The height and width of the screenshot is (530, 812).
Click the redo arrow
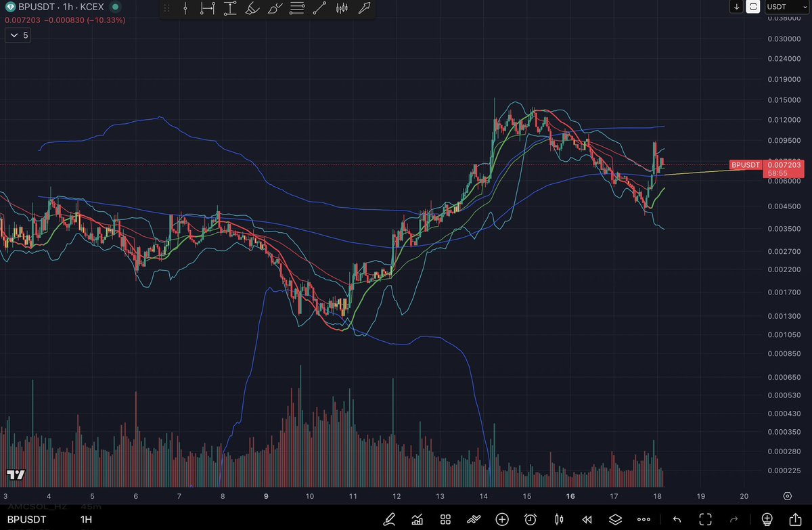(x=734, y=519)
